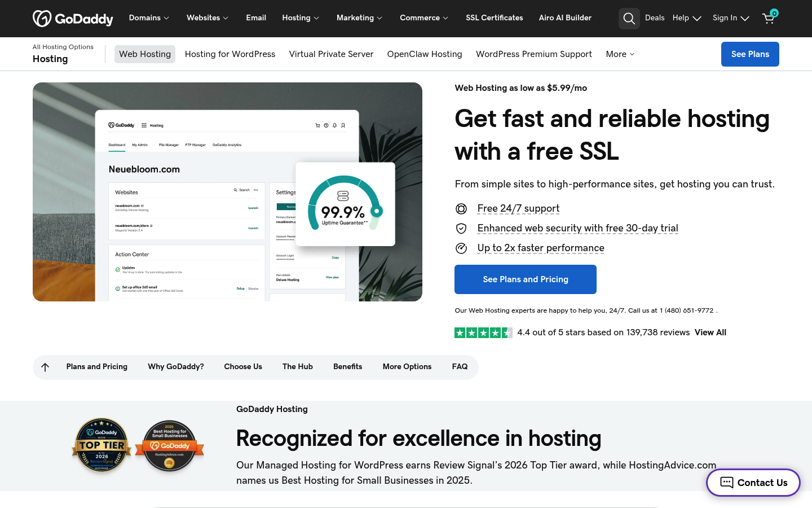Click 'Web Hosting as low as $5.99/mo' text

tap(521, 88)
